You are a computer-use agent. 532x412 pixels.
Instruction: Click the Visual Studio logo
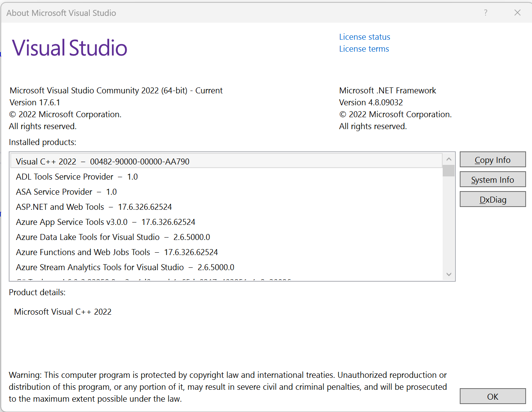click(x=69, y=48)
